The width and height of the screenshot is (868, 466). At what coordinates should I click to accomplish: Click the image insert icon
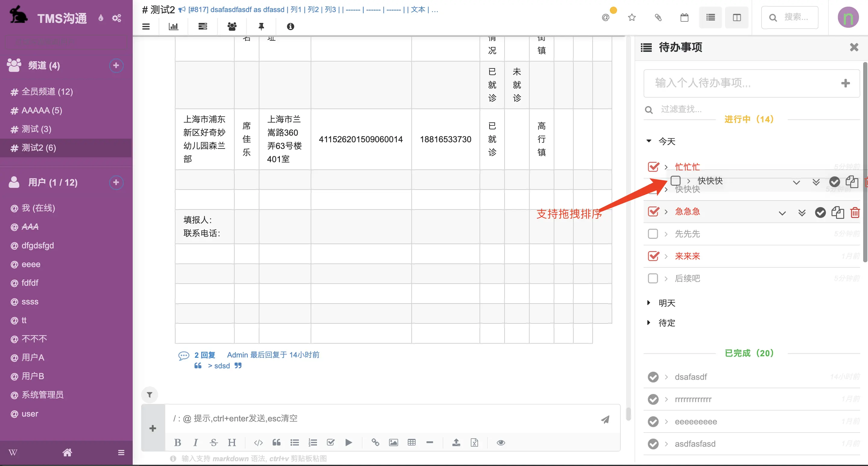click(393, 442)
